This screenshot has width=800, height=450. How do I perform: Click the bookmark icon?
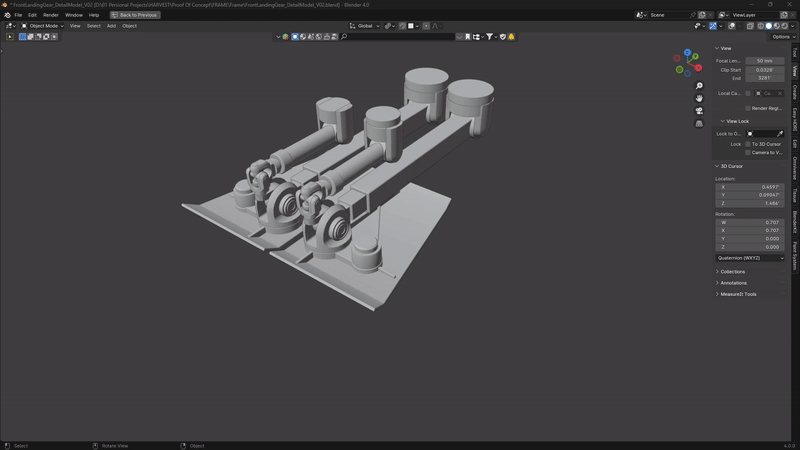point(467,37)
